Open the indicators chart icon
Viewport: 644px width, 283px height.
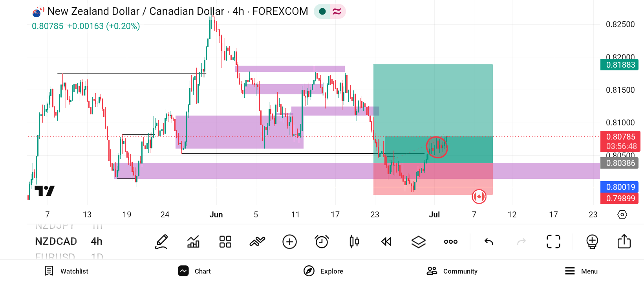click(x=193, y=242)
